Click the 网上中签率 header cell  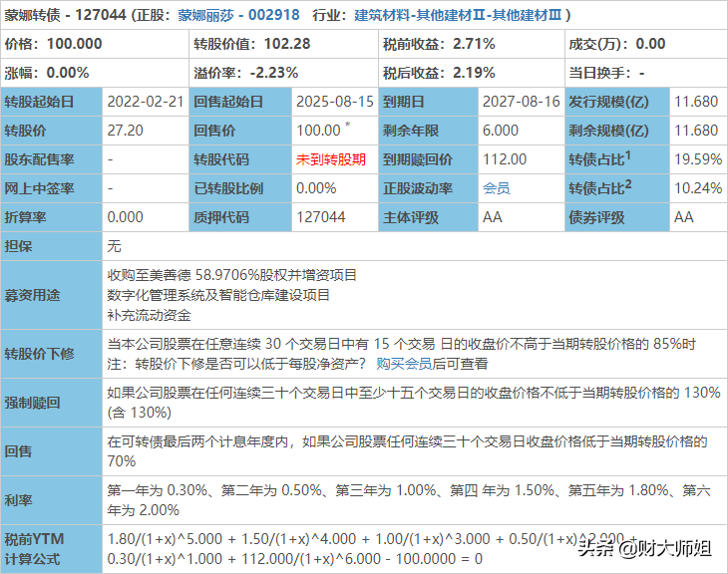pyautogui.click(x=52, y=188)
